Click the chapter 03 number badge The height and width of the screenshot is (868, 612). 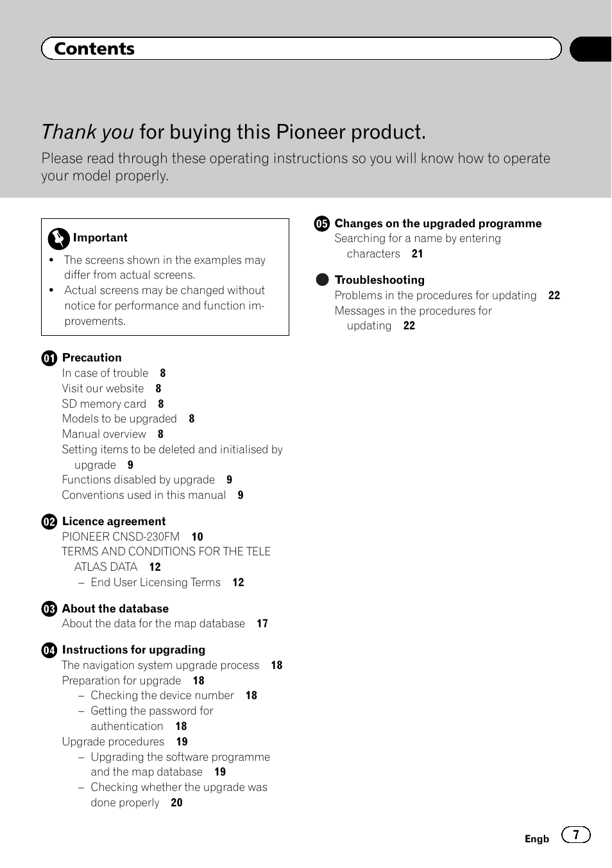coord(49,609)
